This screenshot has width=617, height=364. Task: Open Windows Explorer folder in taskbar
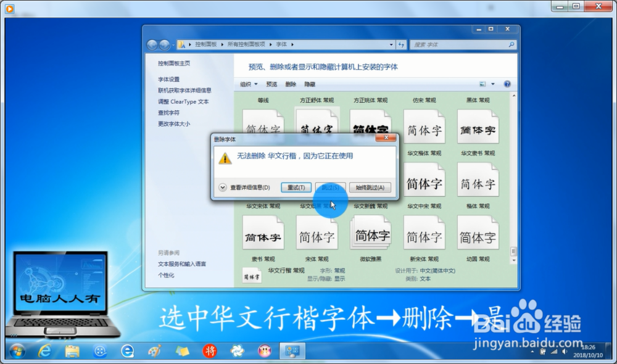(72, 350)
